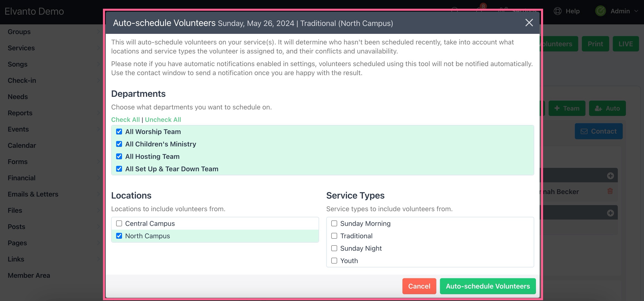Uncheck All Hosting Team department
The height and width of the screenshot is (301, 644).
point(119,157)
